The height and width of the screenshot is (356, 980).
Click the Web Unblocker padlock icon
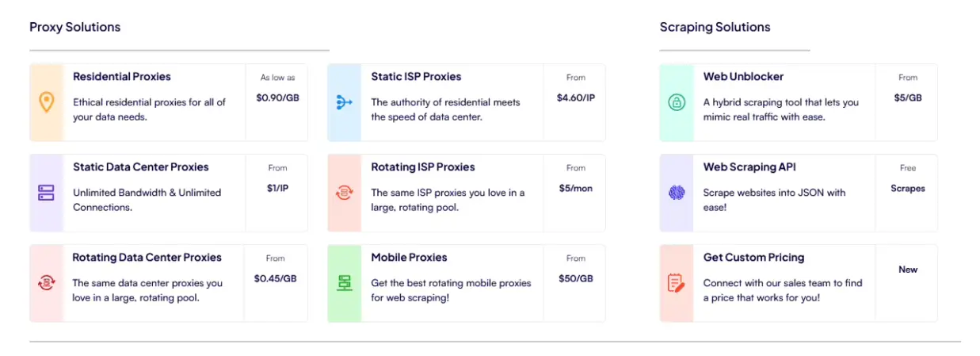(x=677, y=102)
